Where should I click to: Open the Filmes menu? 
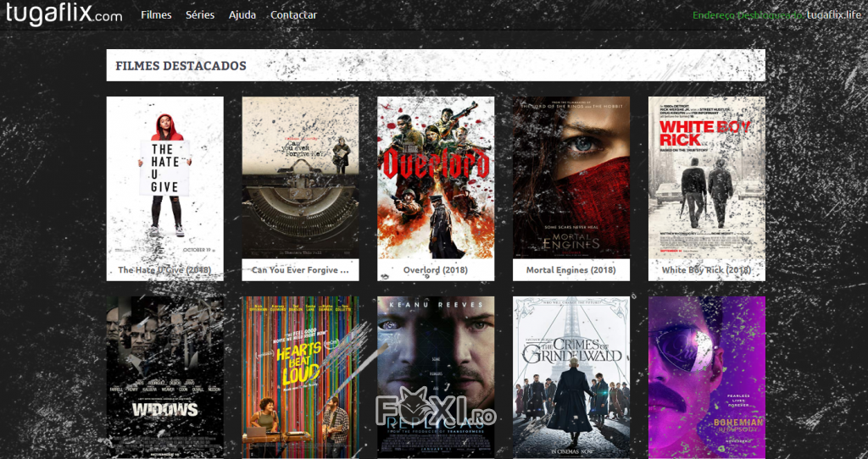[156, 15]
